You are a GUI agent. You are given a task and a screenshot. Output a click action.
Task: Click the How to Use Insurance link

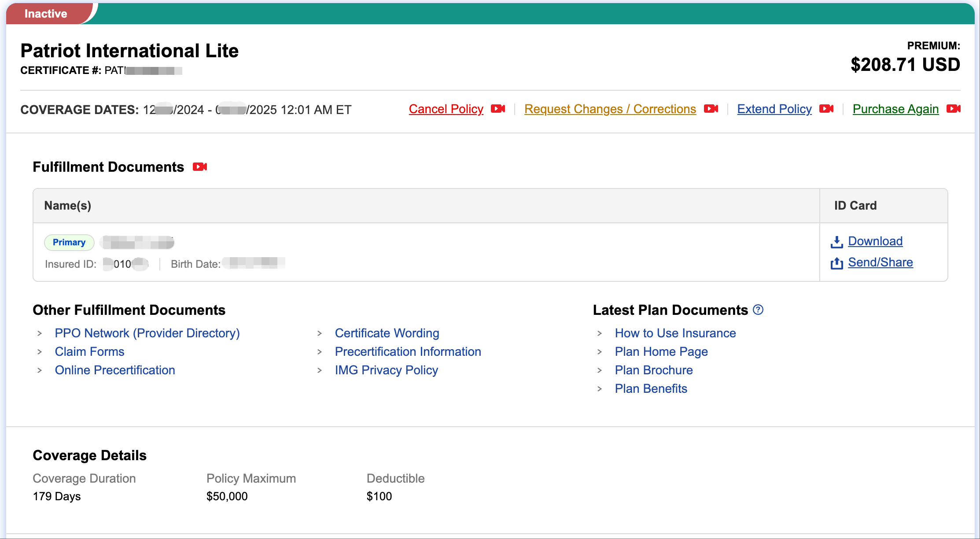click(675, 333)
